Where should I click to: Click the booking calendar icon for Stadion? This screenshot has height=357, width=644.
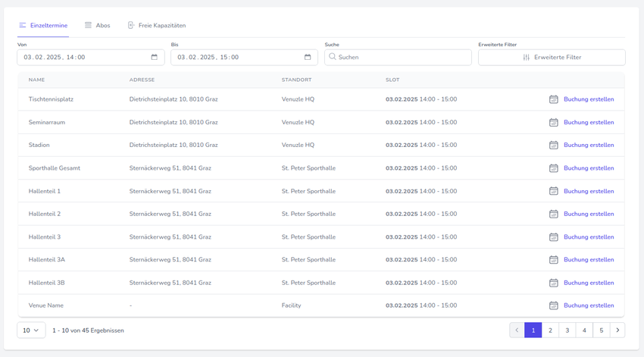tap(554, 145)
